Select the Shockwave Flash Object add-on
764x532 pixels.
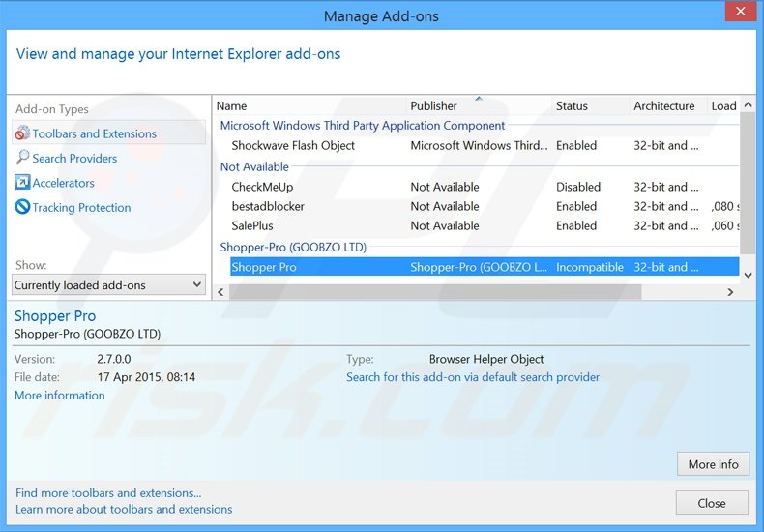(293, 145)
